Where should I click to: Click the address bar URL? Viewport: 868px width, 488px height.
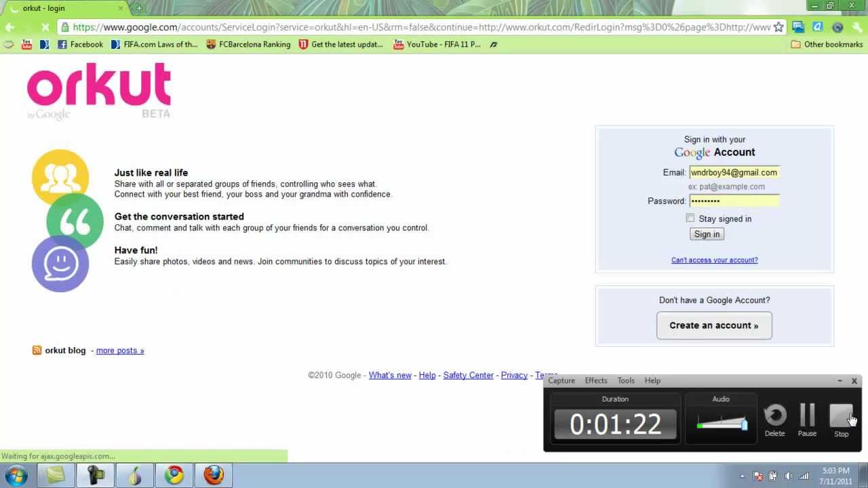click(x=421, y=27)
